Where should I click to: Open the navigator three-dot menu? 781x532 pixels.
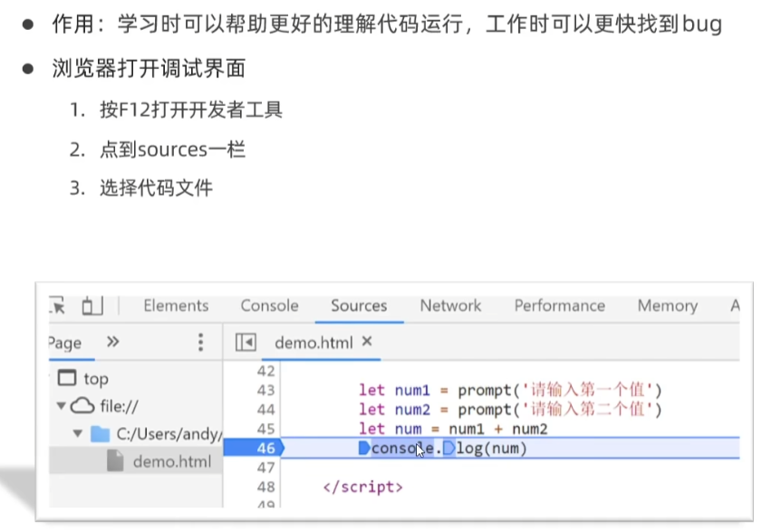(x=201, y=343)
